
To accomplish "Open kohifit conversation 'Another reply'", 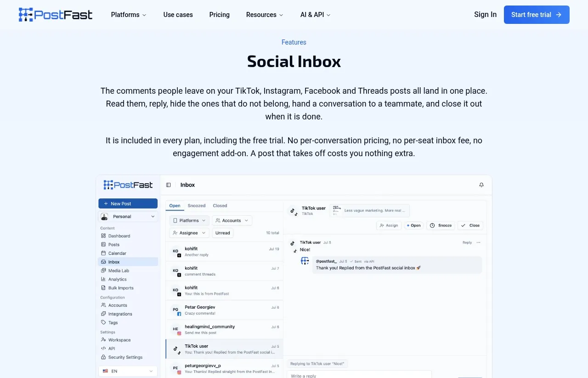I will click(x=224, y=252).
